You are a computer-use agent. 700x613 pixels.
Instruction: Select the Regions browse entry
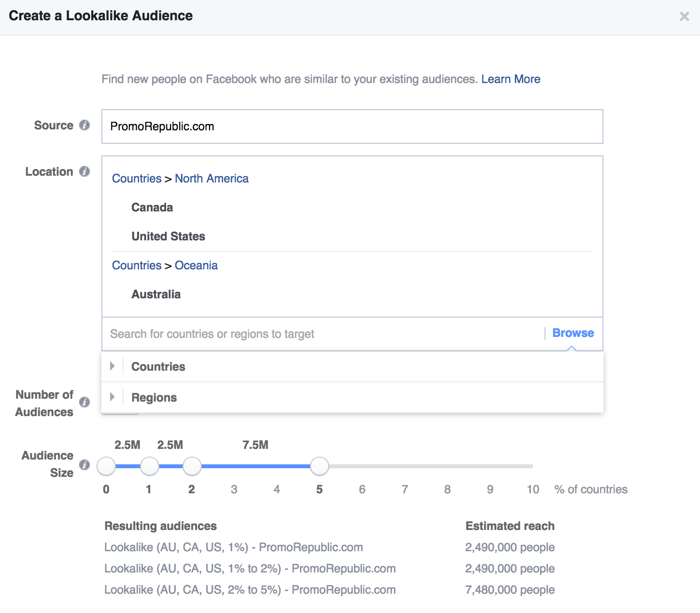[352, 397]
